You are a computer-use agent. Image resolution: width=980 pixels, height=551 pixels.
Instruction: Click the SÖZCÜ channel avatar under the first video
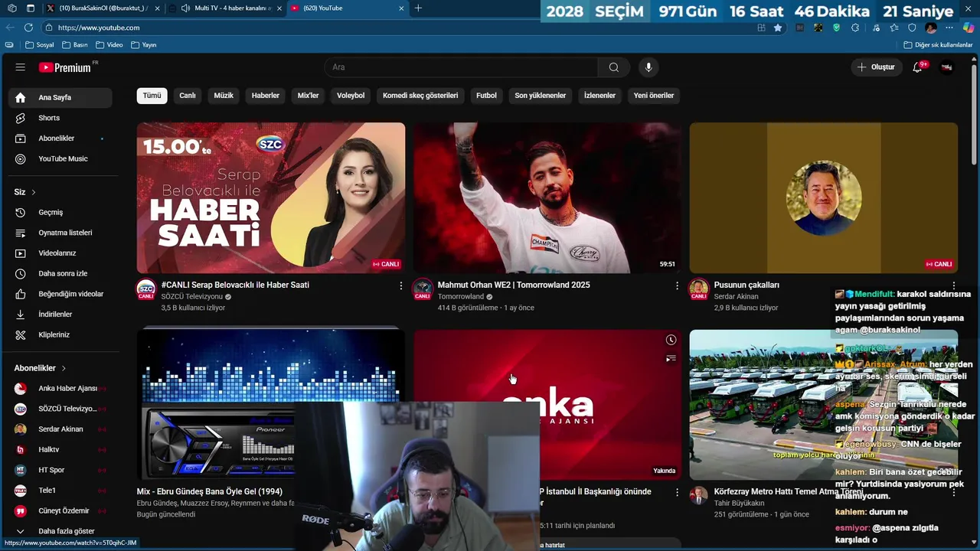(145, 289)
